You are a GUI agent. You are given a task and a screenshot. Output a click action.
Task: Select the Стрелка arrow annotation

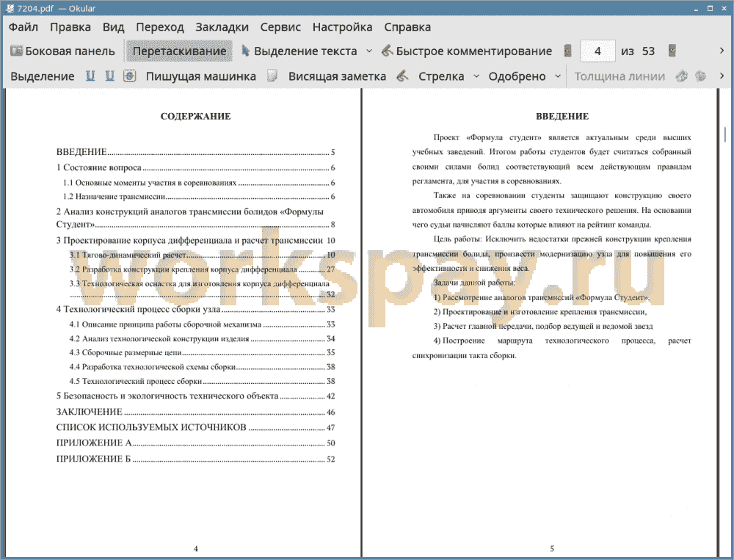[x=441, y=76]
